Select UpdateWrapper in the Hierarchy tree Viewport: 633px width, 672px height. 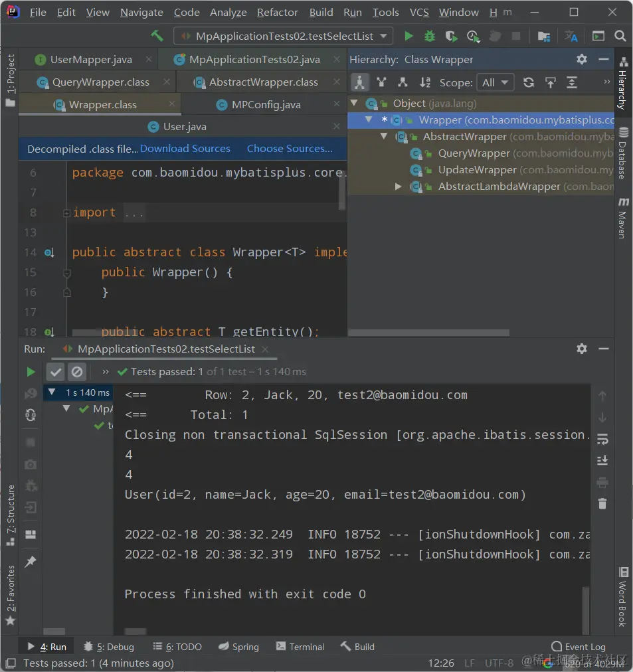click(x=477, y=170)
